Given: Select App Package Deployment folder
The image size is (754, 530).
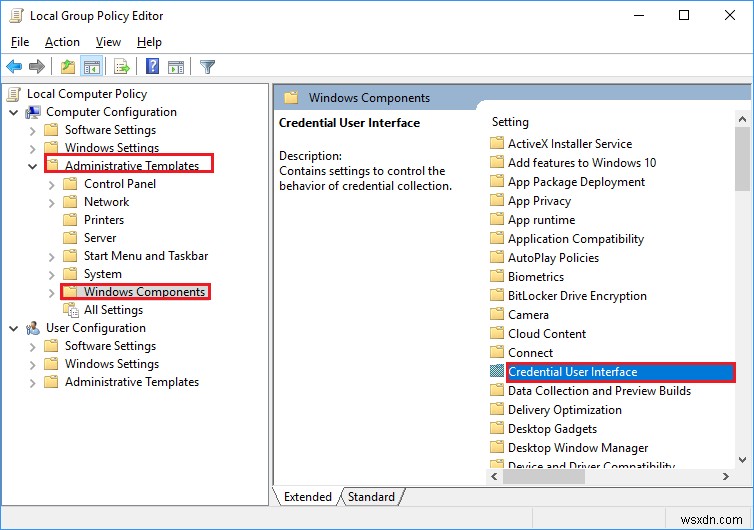Looking at the screenshot, I should [x=576, y=182].
